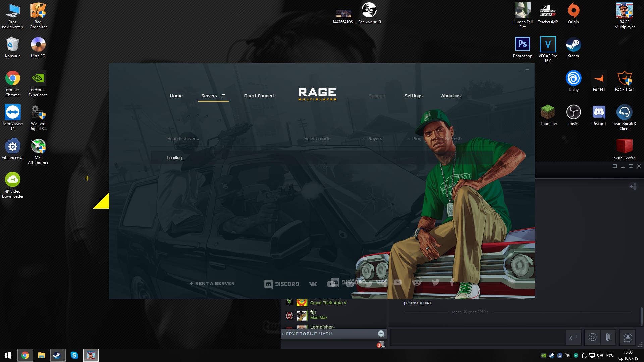Open the server filter list icon beside Servers
The image size is (644, 362).
tap(224, 96)
